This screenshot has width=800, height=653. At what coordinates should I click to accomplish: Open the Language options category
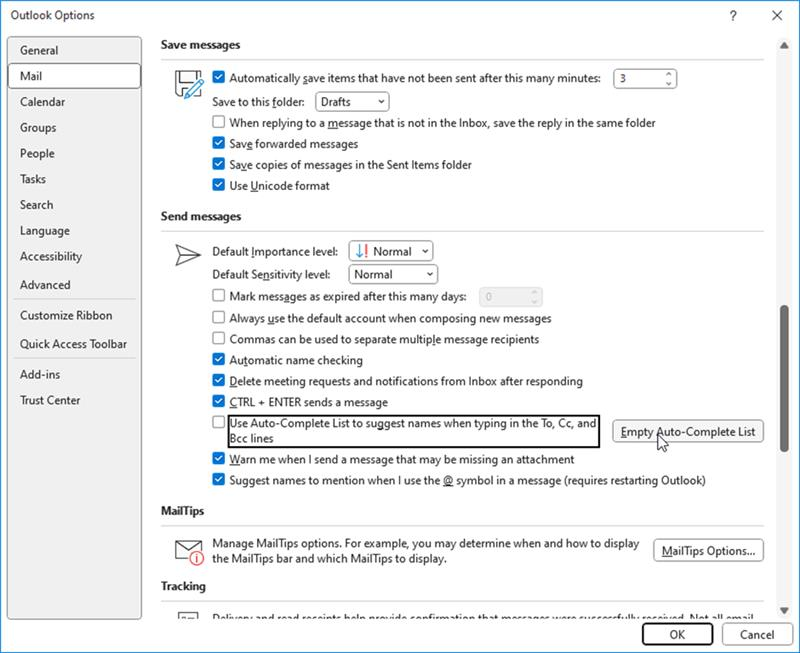74,231
